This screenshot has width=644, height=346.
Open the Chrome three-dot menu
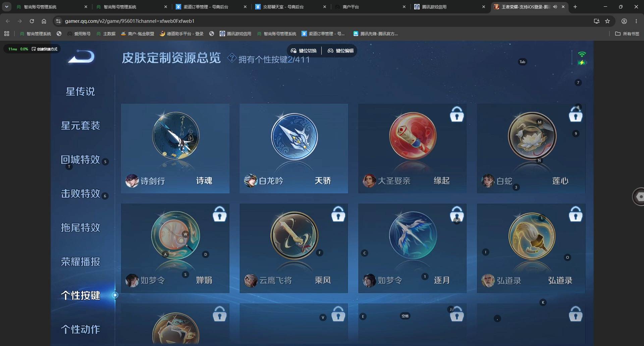(636, 21)
